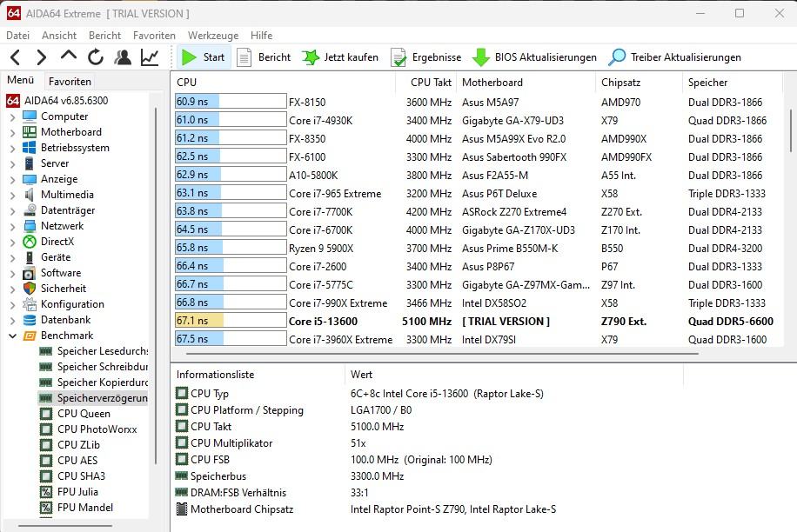Click the Datenbank database icon
This screenshot has height=532, width=797.
coord(30,320)
